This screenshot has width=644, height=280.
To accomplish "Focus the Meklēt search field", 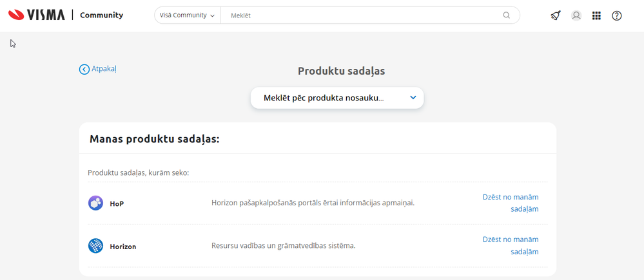I will 362,15.
